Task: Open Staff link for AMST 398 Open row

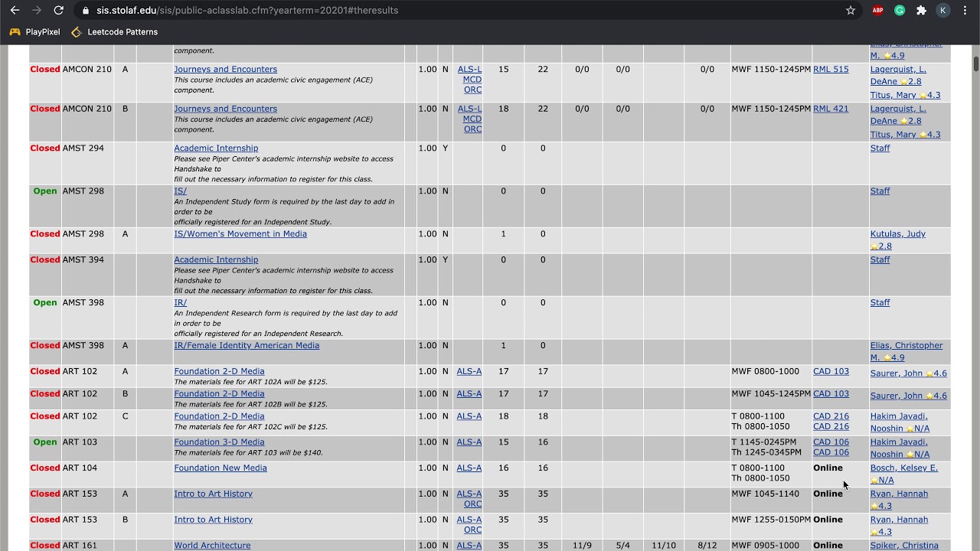Action: coord(880,303)
